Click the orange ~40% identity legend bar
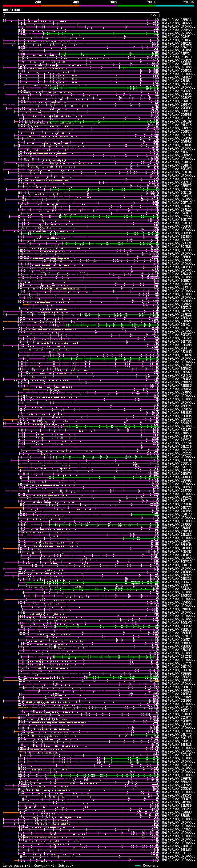Viewport: 197px width, 868px height. tap(60, 6)
